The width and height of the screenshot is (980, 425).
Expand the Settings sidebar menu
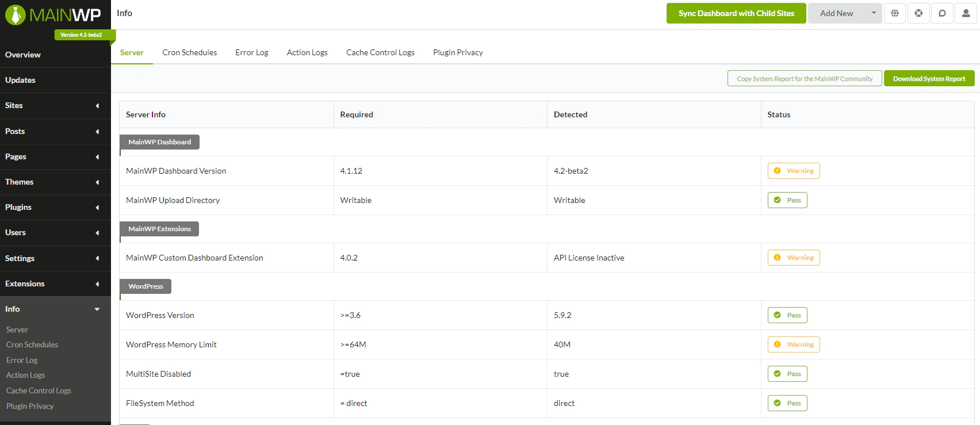[55, 258]
